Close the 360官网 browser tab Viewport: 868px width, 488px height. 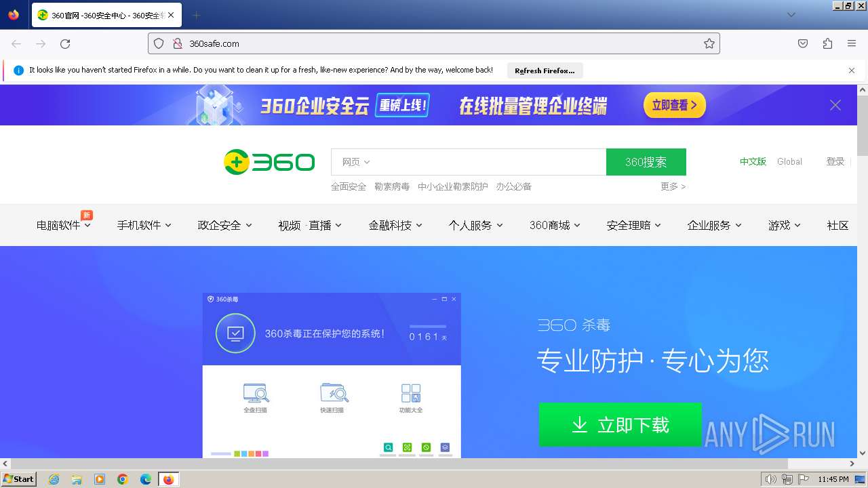(x=170, y=15)
